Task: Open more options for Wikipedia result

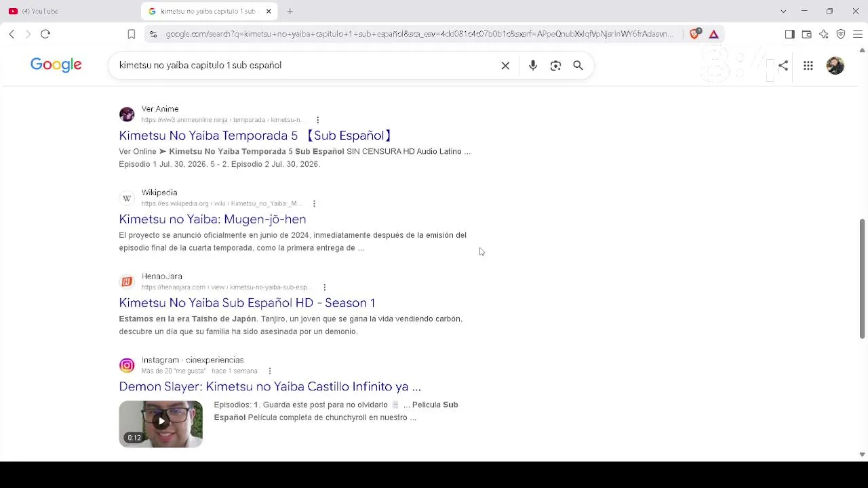Action: [314, 203]
